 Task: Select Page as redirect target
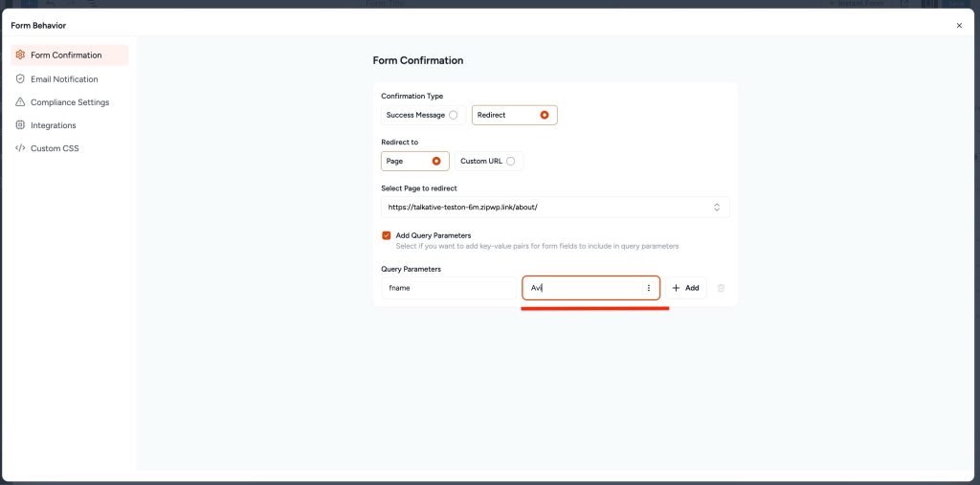(436, 161)
